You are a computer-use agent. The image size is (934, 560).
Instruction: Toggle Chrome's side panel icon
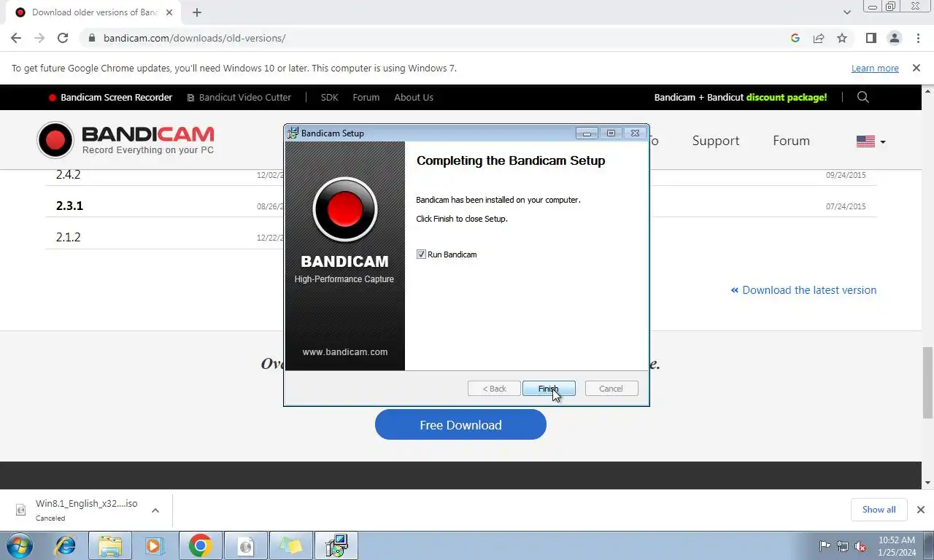pos(871,38)
